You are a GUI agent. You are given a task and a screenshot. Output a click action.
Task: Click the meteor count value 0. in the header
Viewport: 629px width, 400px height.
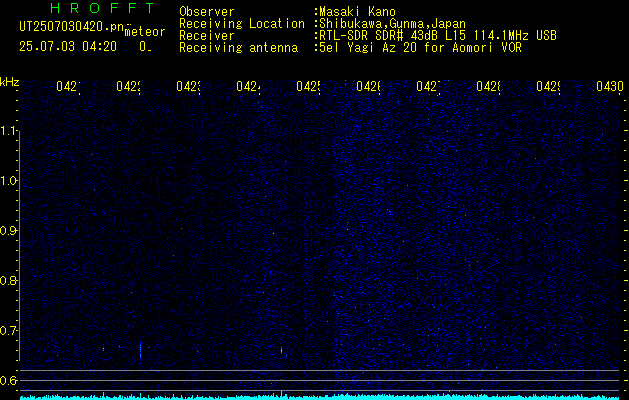(145, 47)
